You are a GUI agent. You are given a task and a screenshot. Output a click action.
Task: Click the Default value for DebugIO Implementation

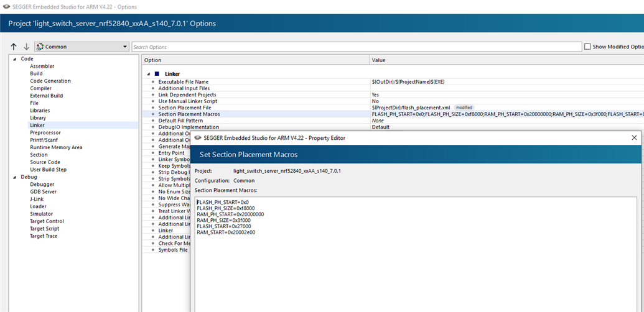point(380,127)
